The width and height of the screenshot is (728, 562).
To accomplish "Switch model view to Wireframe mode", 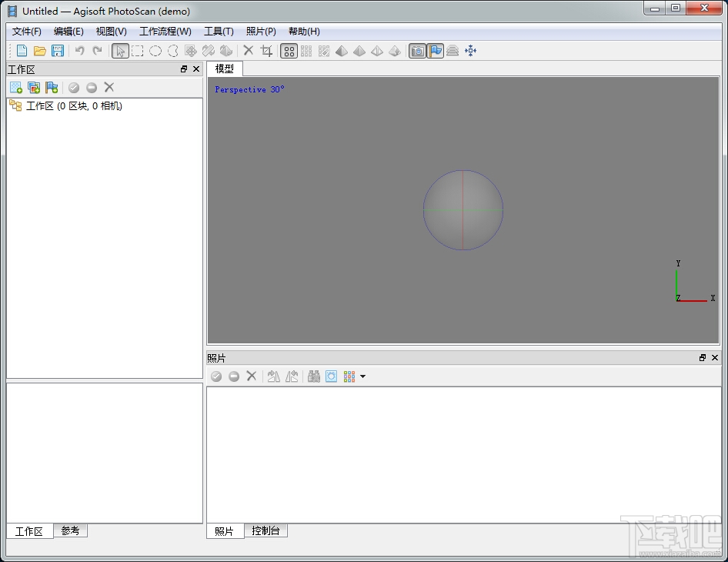I will coord(377,51).
